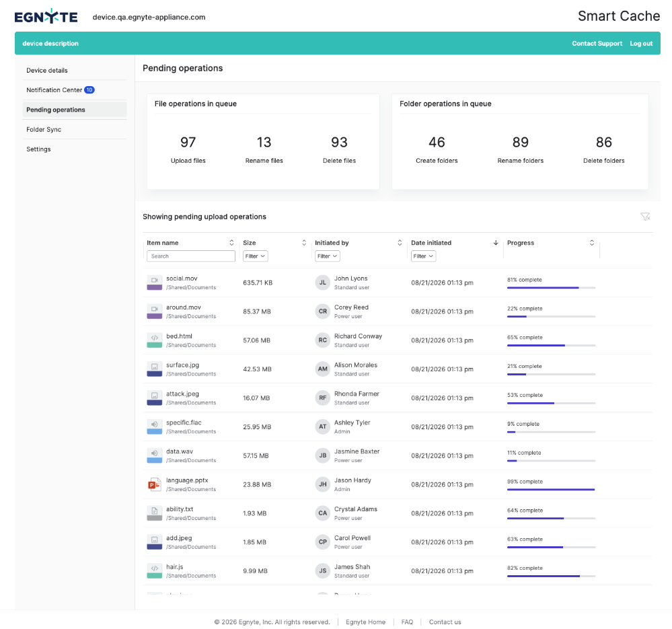
Task: Click Alison Morales AM avatar
Action: (x=323, y=369)
